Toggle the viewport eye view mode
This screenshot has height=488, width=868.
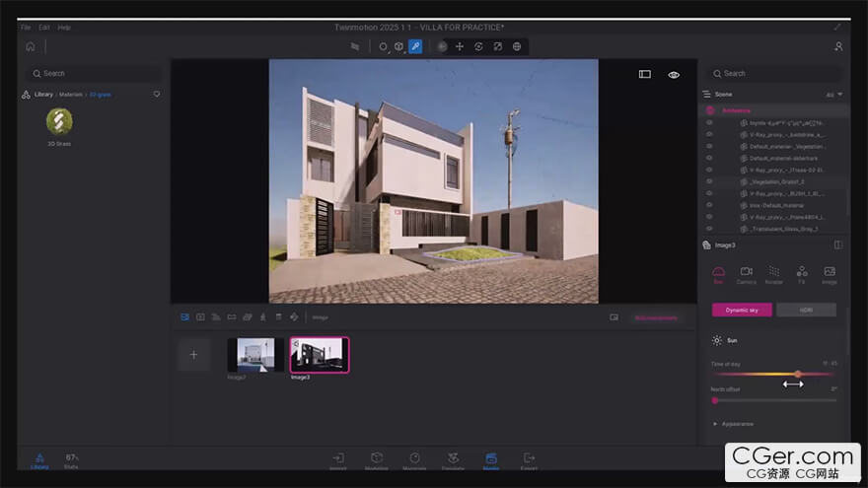click(x=674, y=74)
